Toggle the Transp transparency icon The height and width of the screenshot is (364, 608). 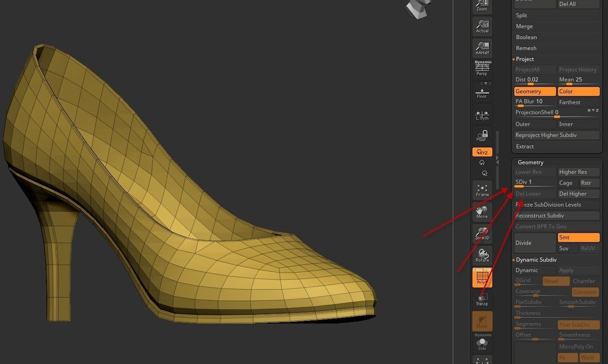click(482, 299)
